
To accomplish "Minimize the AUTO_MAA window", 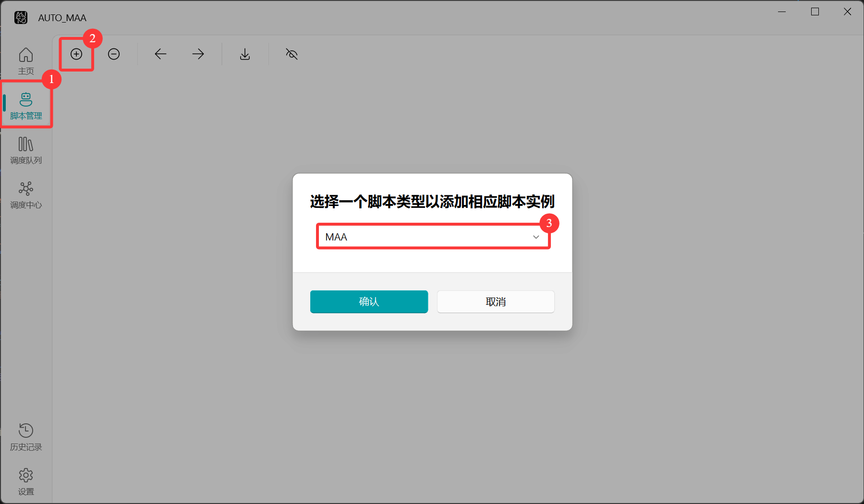I will [782, 12].
